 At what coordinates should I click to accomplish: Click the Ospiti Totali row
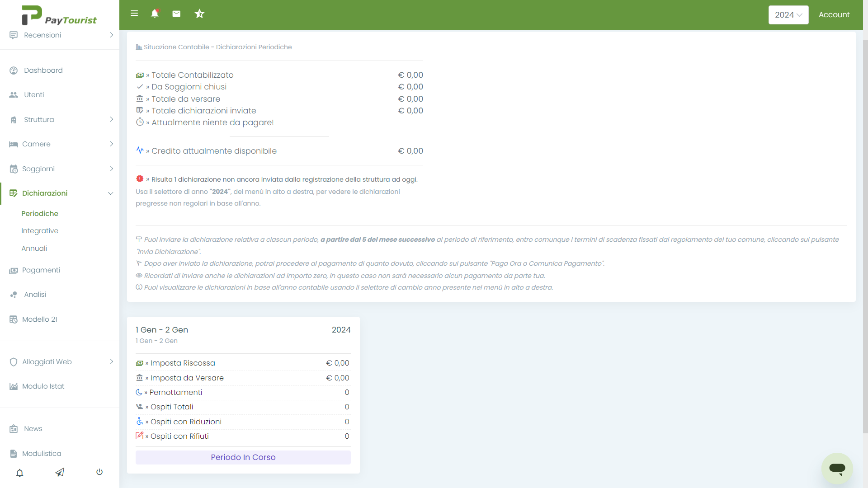coord(243,407)
